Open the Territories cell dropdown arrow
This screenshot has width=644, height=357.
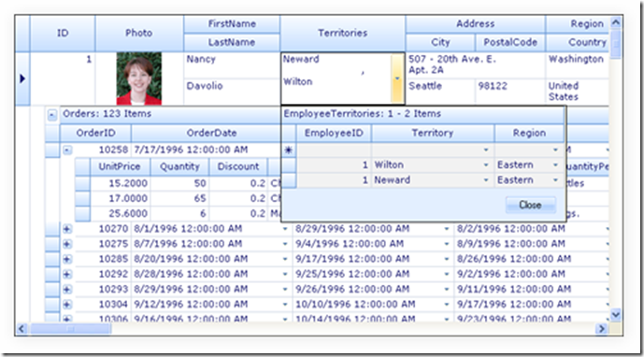pos(397,79)
